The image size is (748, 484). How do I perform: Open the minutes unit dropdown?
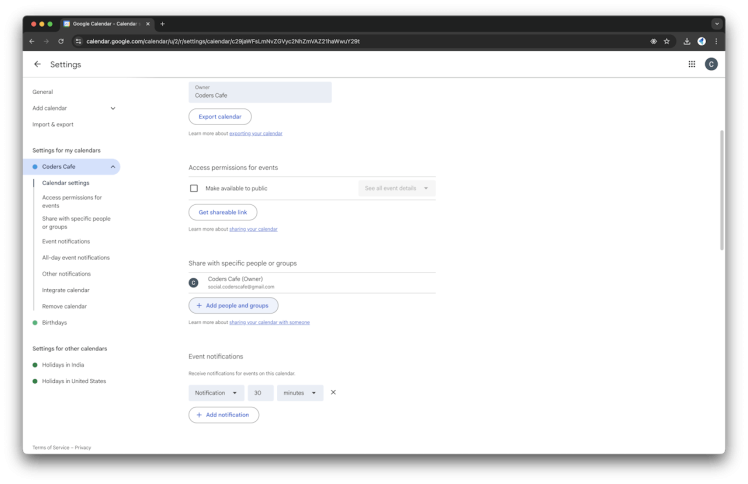[x=300, y=393]
